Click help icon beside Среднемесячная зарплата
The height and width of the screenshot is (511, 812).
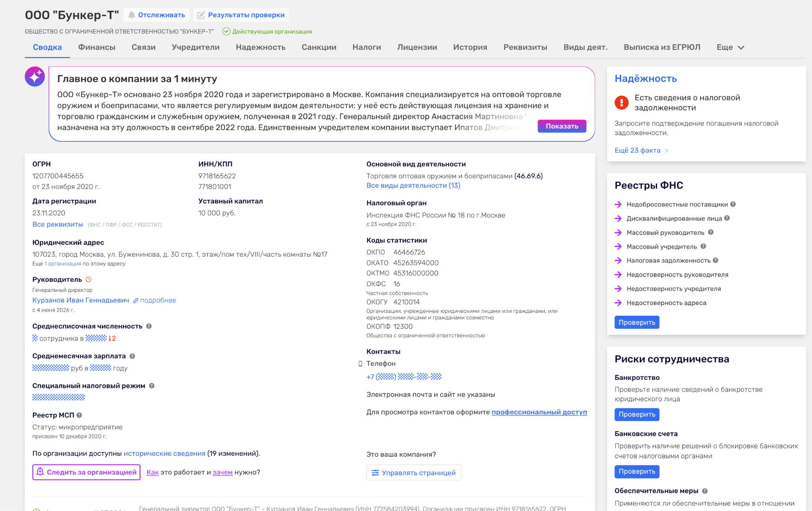coord(132,356)
